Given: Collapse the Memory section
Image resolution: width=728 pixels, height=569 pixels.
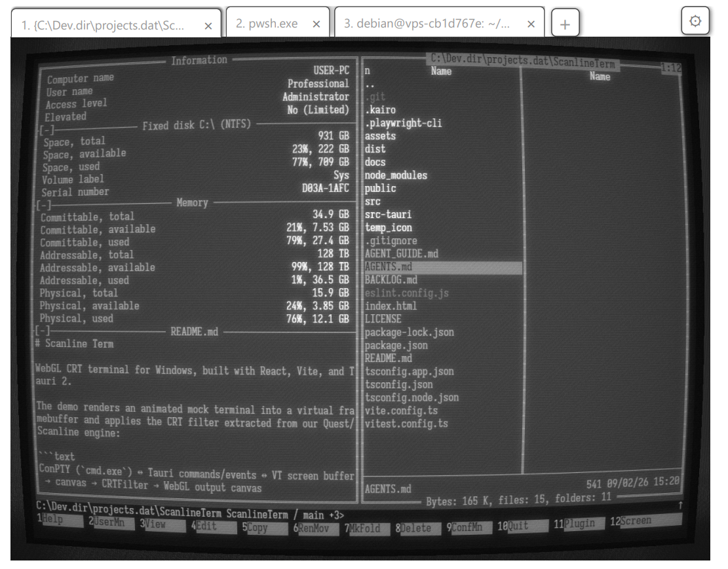Looking at the screenshot, I should (x=44, y=205).
